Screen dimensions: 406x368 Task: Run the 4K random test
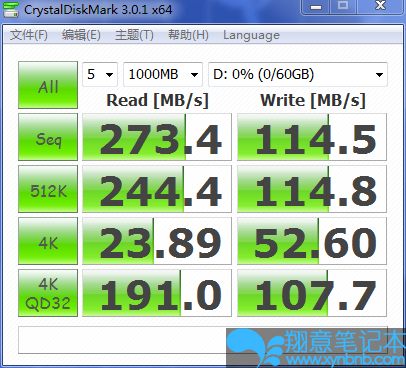[x=48, y=241]
